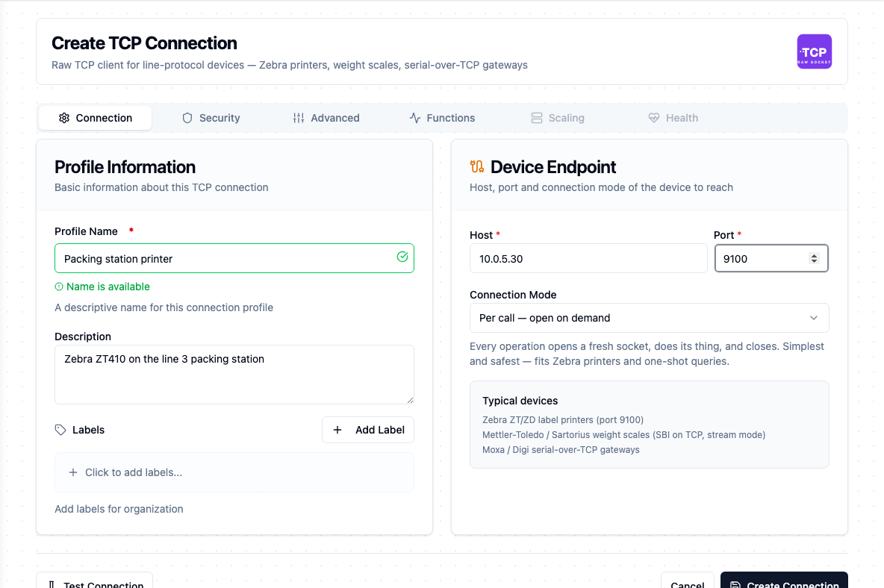
Task: Click the green checkmark in Profile Name field
Action: pyautogui.click(x=402, y=257)
